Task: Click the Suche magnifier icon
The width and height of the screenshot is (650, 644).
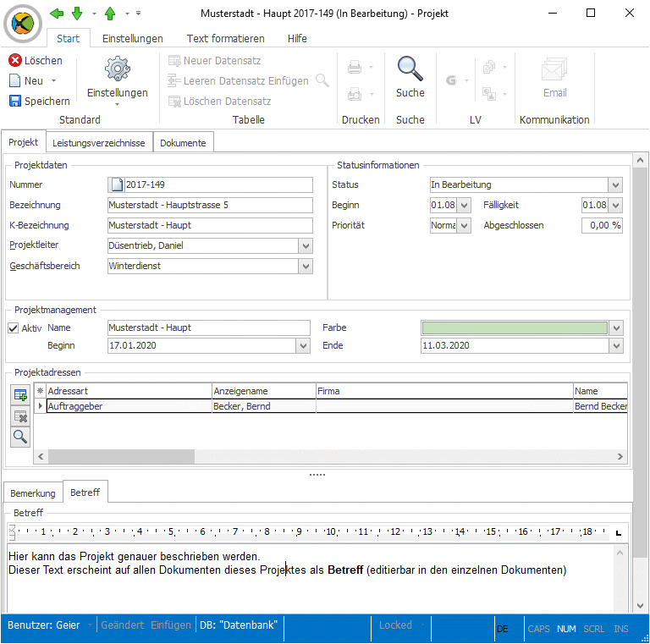Action: pos(410,69)
